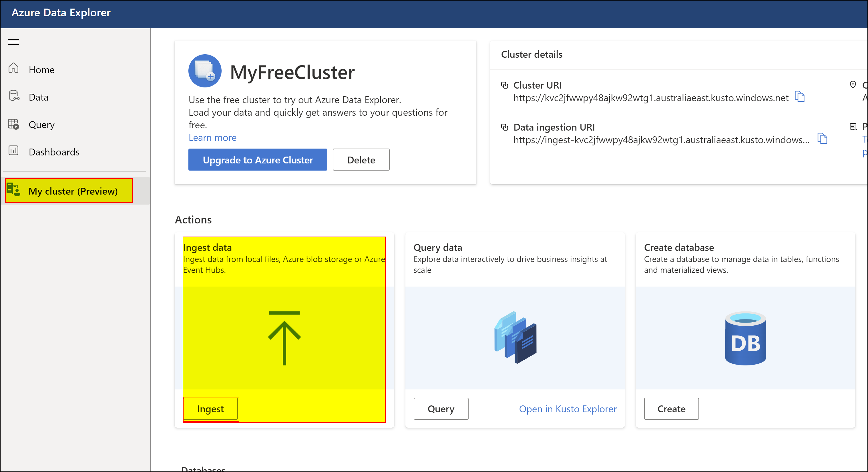Image resolution: width=868 pixels, height=472 pixels.
Task: Select the Data ingestion URI address text
Action: point(661,140)
